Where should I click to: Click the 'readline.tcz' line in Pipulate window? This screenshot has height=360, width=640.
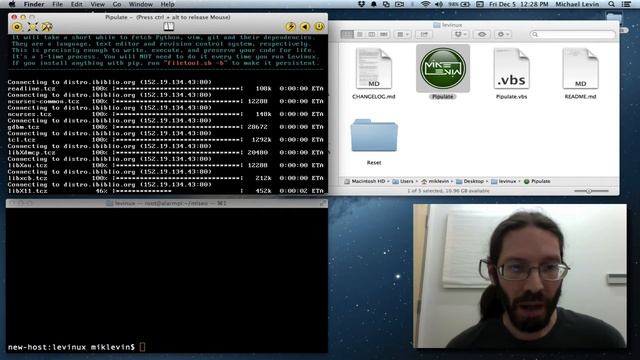click(x=166, y=88)
